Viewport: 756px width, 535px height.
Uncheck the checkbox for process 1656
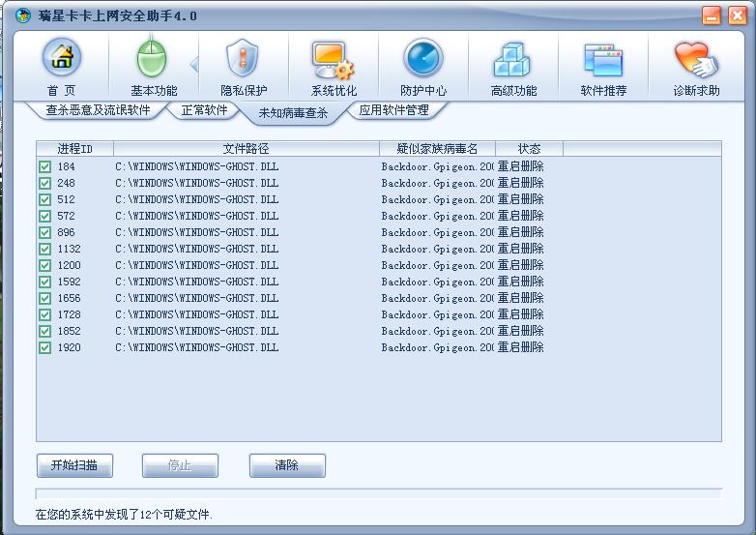coord(44,298)
